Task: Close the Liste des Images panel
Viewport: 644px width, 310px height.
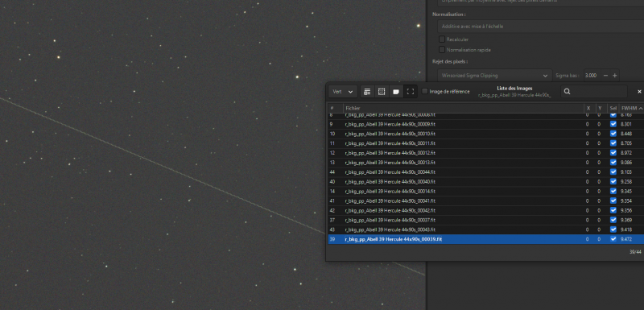Action: (x=639, y=92)
